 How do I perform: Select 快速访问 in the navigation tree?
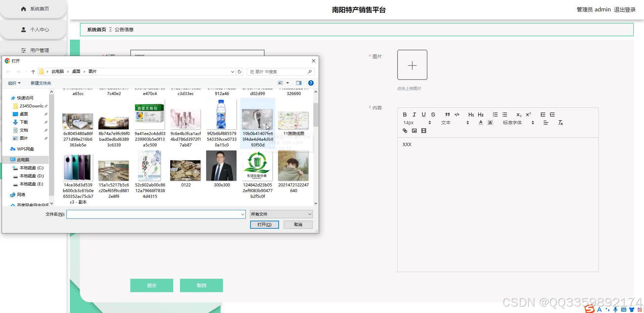25,98
